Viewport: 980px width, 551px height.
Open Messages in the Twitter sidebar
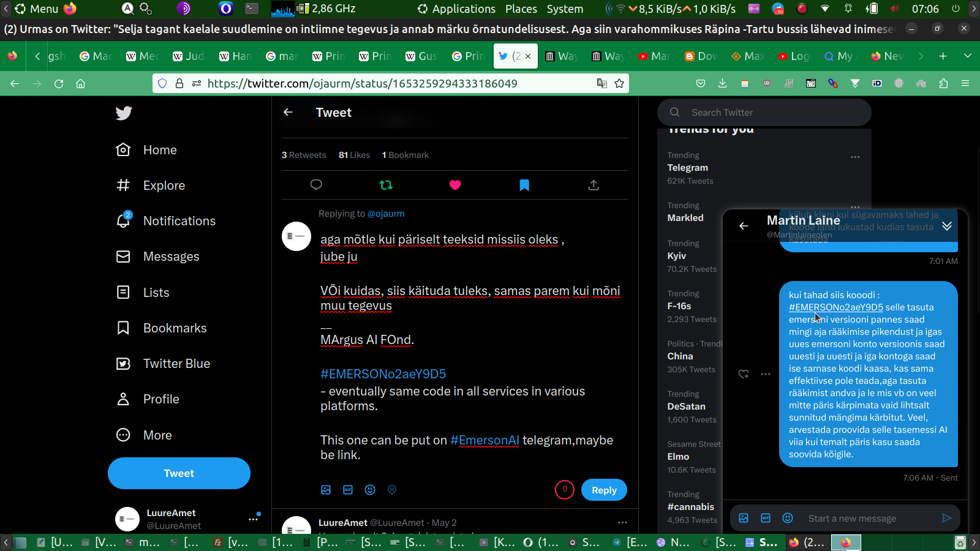tap(158, 257)
